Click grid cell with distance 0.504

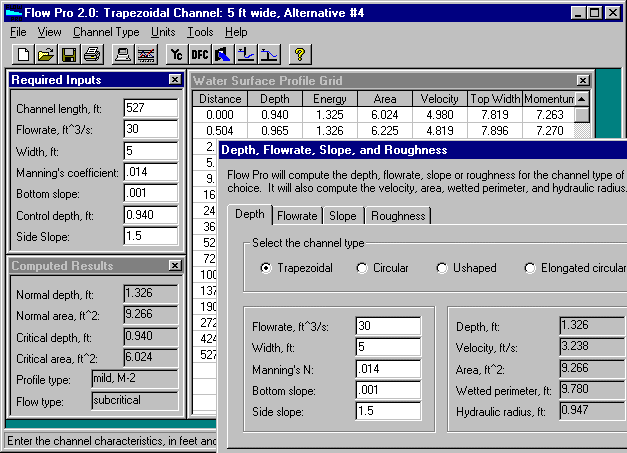pos(220,131)
